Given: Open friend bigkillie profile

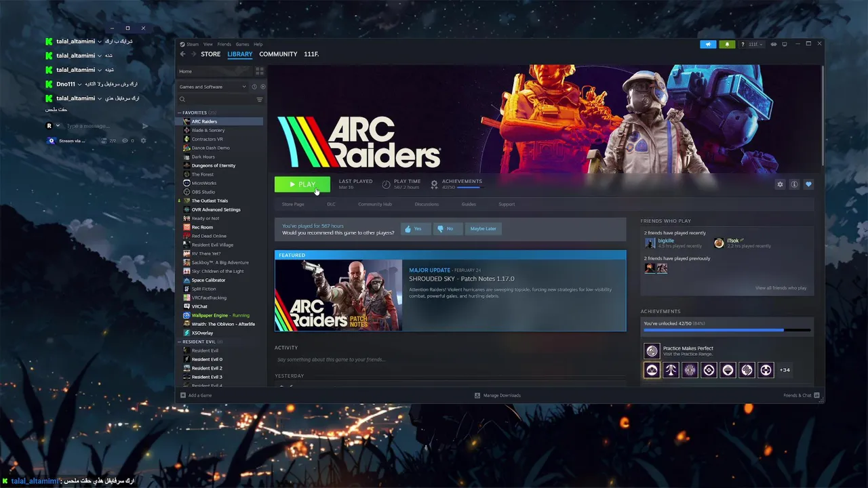Looking at the screenshot, I should [665, 241].
